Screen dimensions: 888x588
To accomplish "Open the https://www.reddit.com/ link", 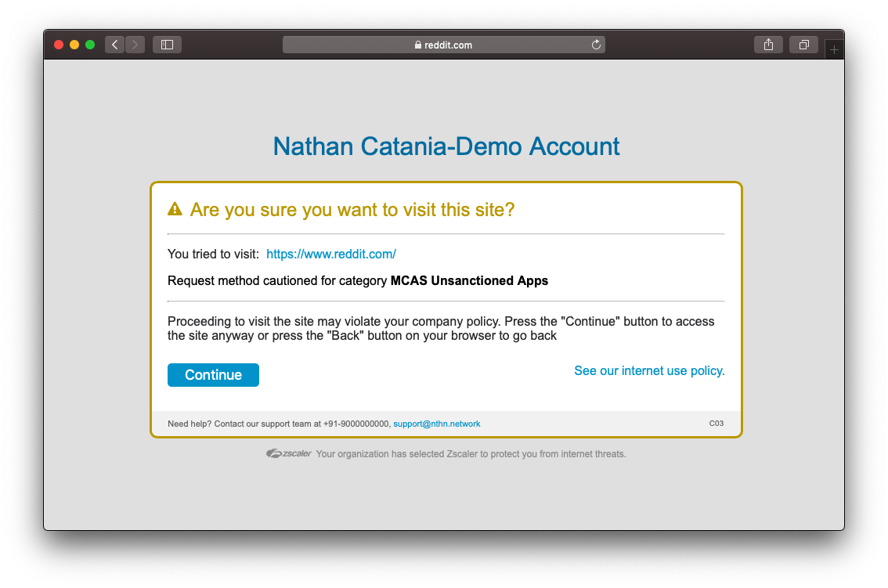I will click(331, 254).
